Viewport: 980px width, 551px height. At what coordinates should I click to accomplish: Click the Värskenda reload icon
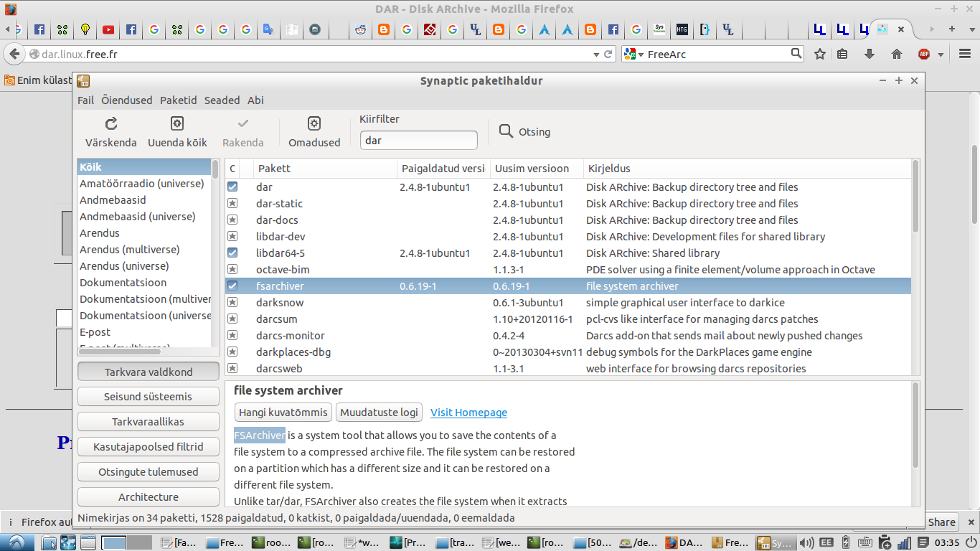(110, 124)
